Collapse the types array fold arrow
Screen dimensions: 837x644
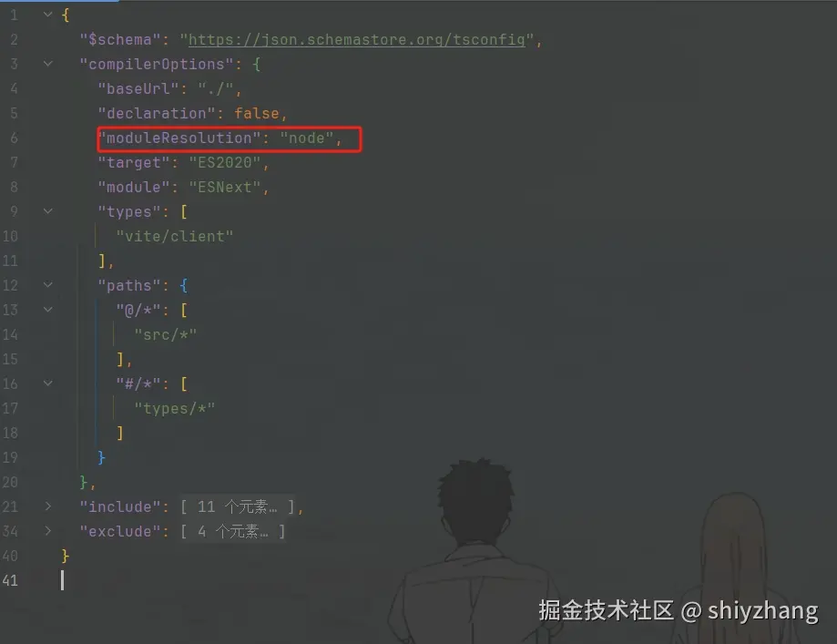pyautogui.click(x=48, y=211)
